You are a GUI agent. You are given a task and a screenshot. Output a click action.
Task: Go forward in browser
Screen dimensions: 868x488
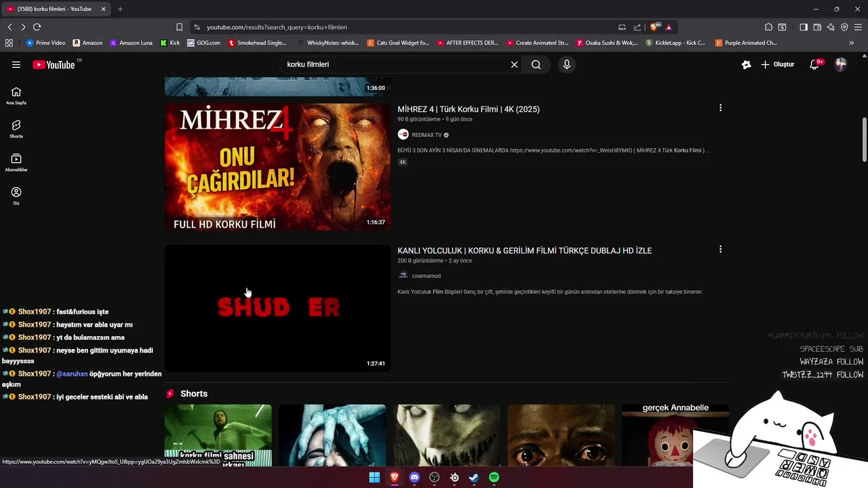(23, 27)
